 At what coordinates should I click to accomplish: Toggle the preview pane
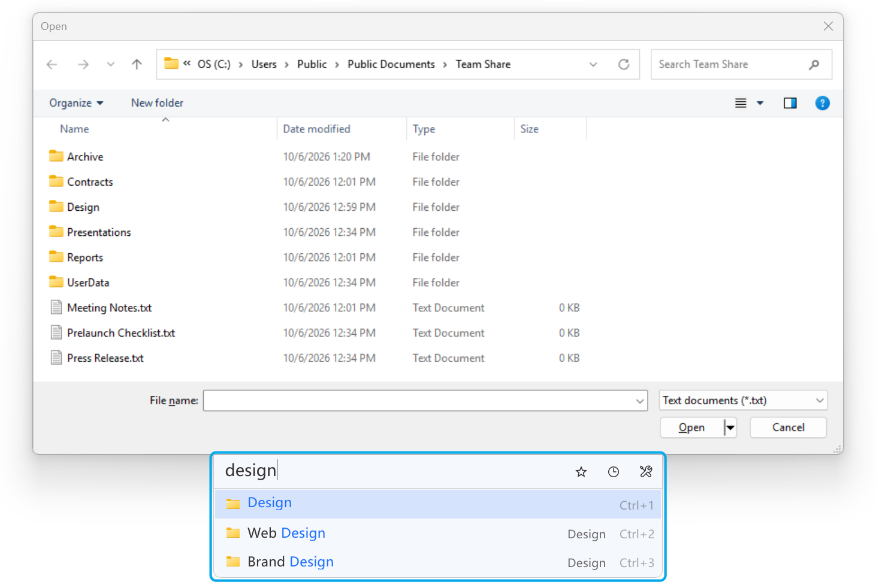pos(790,103)
